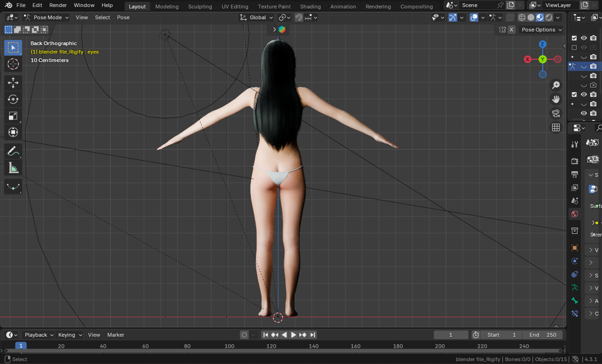
Task: Switch to the UV Editing workspace tab
Action: pyautogui.click(x=235, y=6)
